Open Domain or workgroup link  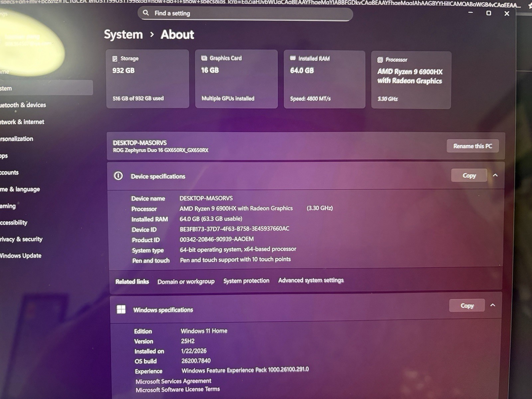(186, 282)
